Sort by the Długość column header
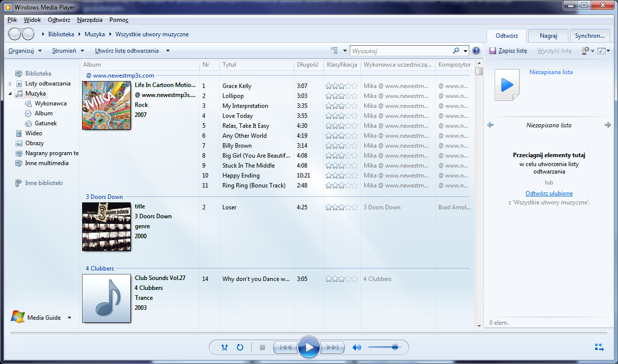The image size is (618, 364). [x=309, y=65]
